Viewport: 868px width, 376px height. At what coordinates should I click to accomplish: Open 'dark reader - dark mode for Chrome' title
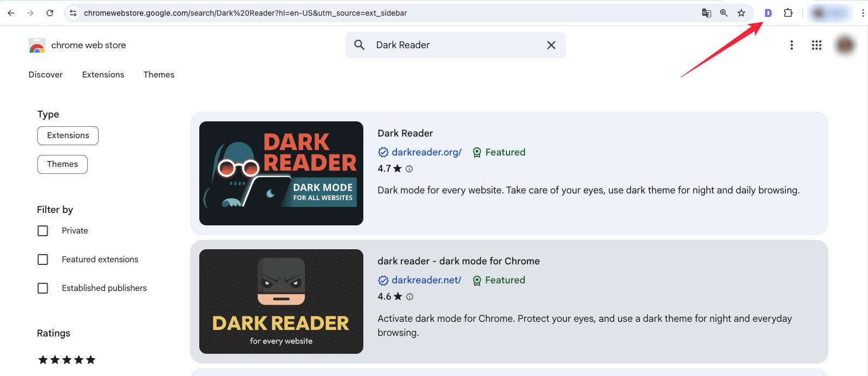click(459, 261)
